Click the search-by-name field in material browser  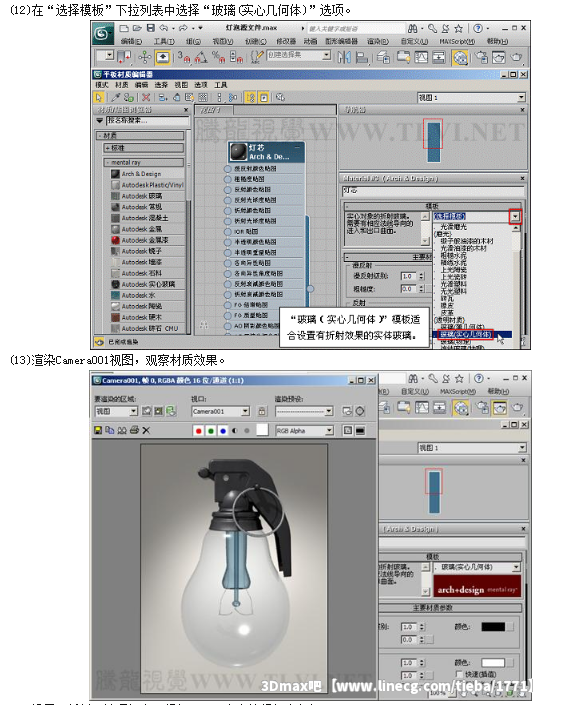(x=148, y=120)
